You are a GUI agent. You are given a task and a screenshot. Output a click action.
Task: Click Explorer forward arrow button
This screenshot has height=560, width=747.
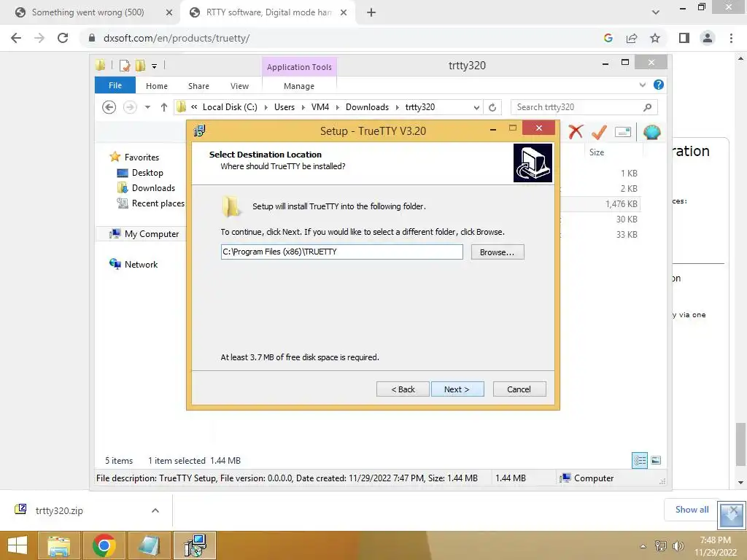[130, 107]
